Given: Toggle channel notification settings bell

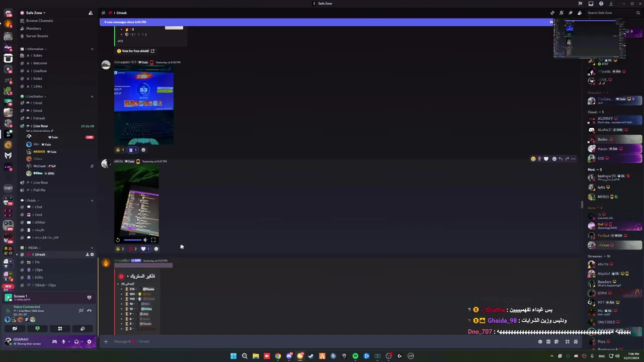Looking at the screenshot, I should tap(561, 13).
